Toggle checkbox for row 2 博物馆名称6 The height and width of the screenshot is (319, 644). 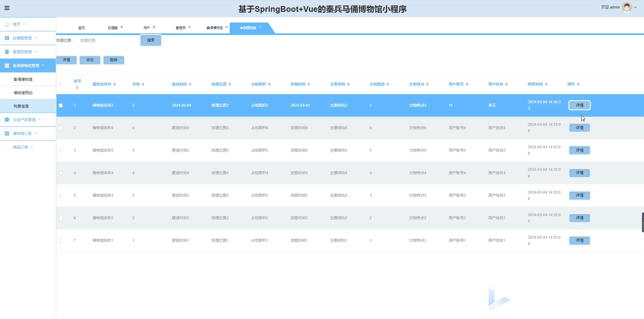(x=61, y=128)
